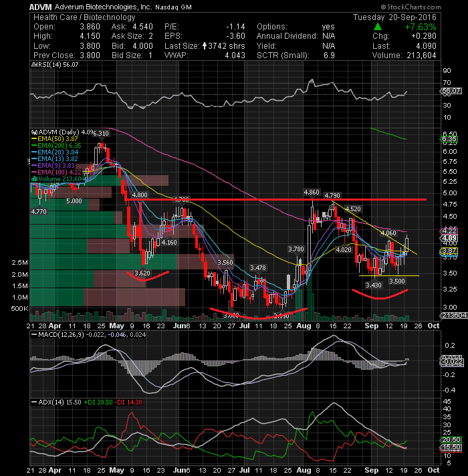468x476 pixels.
Task: Click the green 6.35 EMA axis tag
Action: coord(449,139)
